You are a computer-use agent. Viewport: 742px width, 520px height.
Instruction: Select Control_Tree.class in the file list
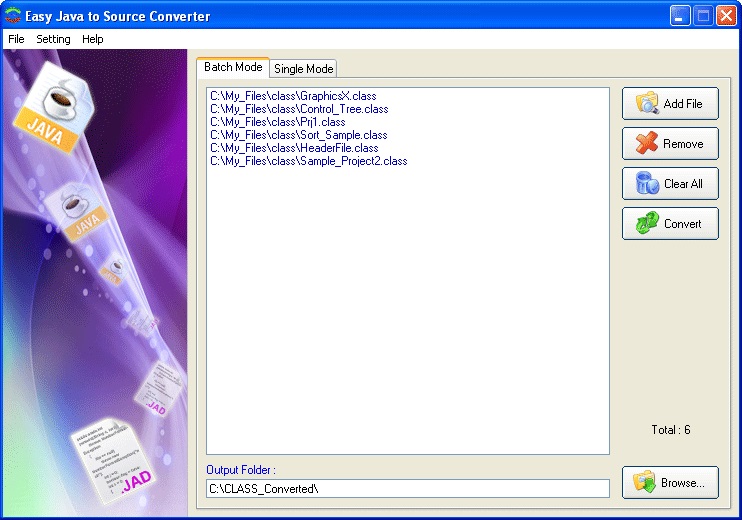(299, 109)
